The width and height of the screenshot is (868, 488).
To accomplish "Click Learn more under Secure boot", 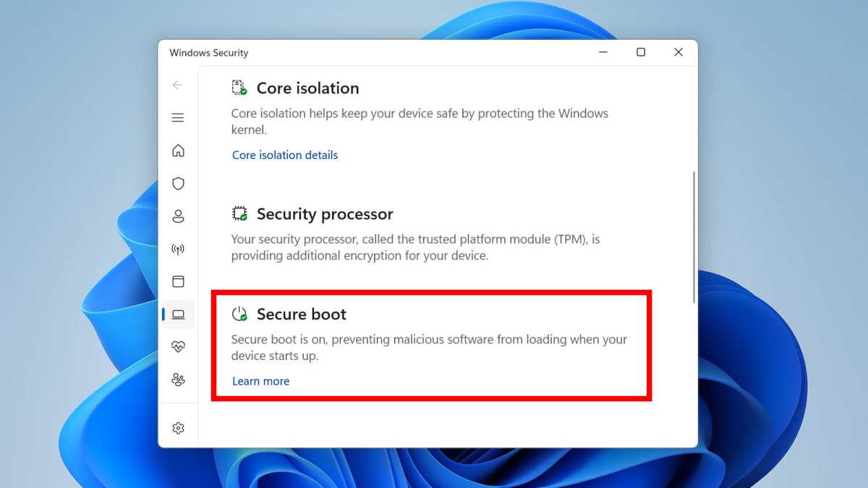I will coord(260,381).
